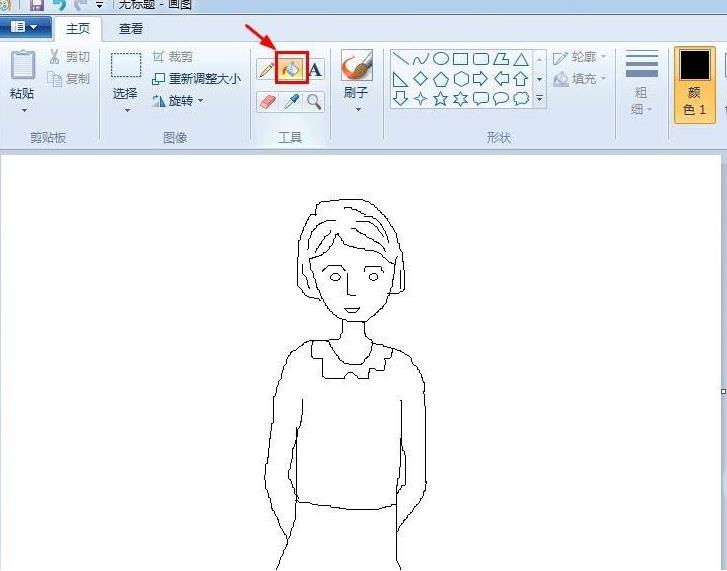The image size is (727, 571).
Task: Select the Fill with color bucket tool
Action: coord(291,70)
